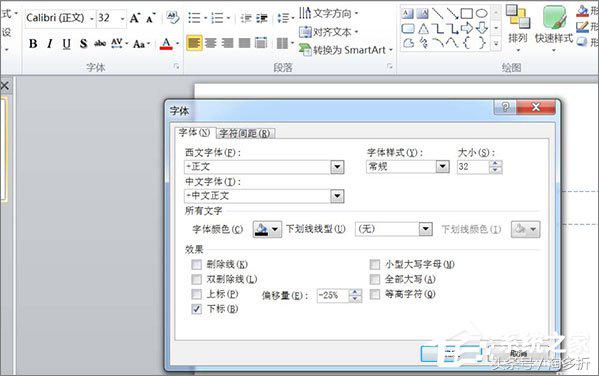Focus the 偏移量 offset field showing -25%
This screenshot has width=599, height=376.
pos(333,295)
